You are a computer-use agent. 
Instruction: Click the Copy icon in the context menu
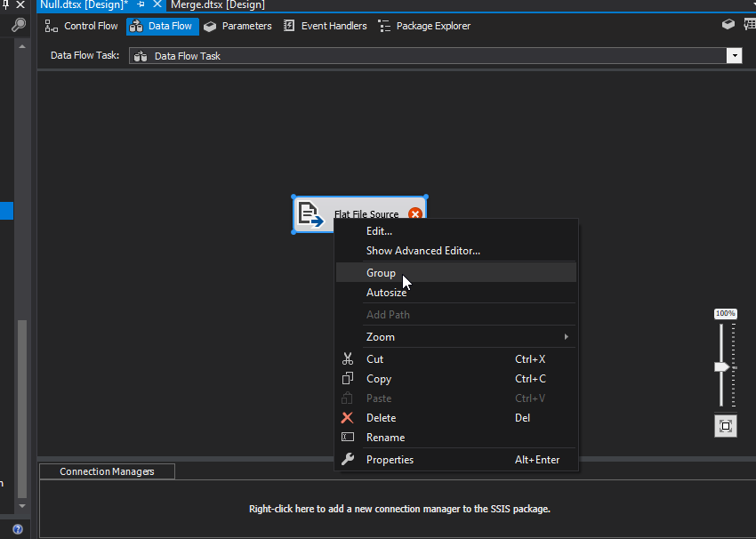tap(350, 378)
